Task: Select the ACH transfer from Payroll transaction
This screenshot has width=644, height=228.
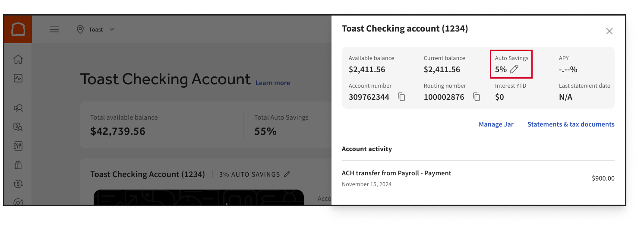Action: pos(478,178)
